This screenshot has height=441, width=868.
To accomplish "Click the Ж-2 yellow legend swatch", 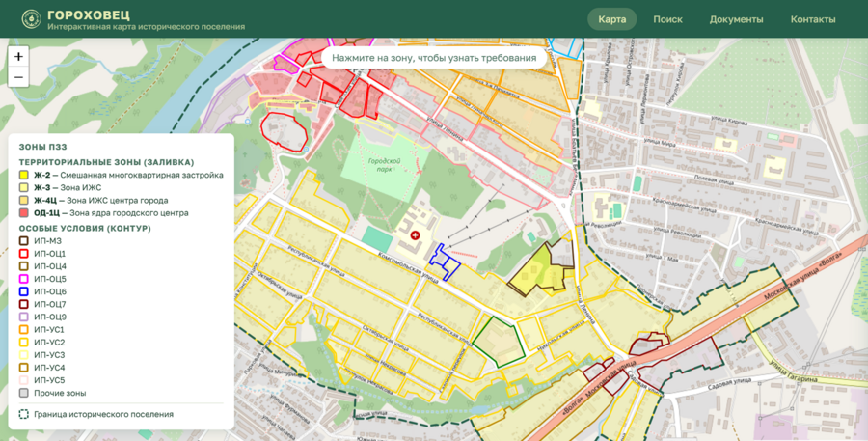I will pyautogui.click(x=24, y=175).
